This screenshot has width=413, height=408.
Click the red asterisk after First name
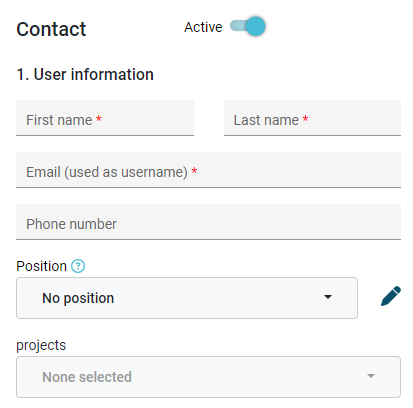(99, 119)
